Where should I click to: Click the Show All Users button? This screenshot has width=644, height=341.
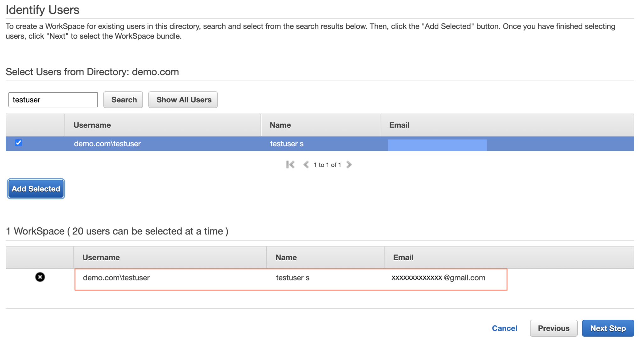click(183, 100)
